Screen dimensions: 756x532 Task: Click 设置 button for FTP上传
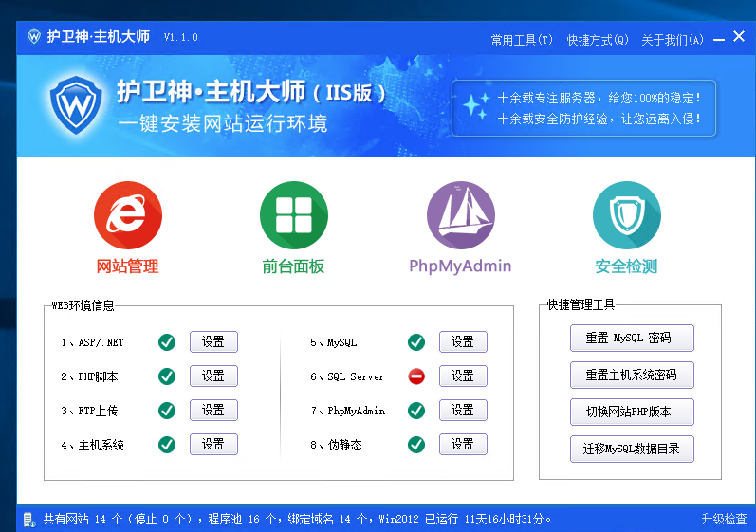tap(213, 410)
